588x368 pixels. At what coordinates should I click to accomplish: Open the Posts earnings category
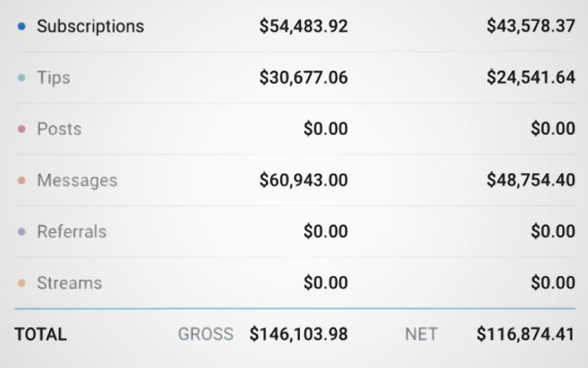tap(59, 129)
